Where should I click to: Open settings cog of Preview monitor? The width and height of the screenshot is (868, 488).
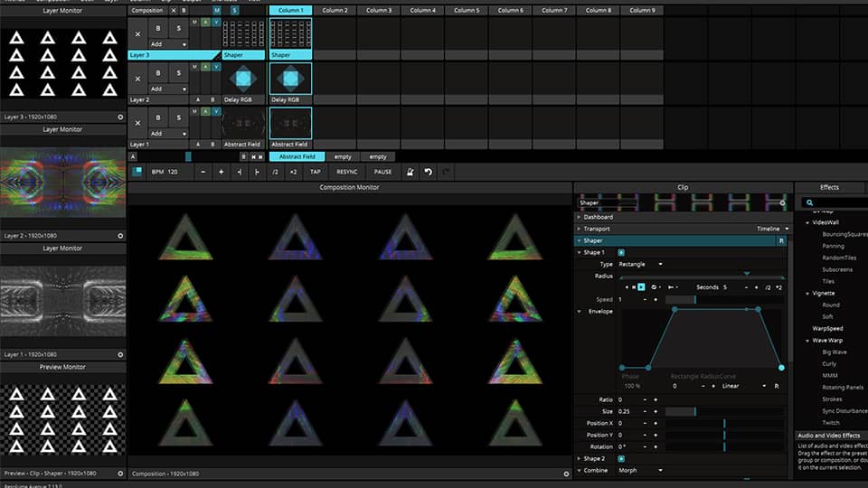(x=120, y=474)
